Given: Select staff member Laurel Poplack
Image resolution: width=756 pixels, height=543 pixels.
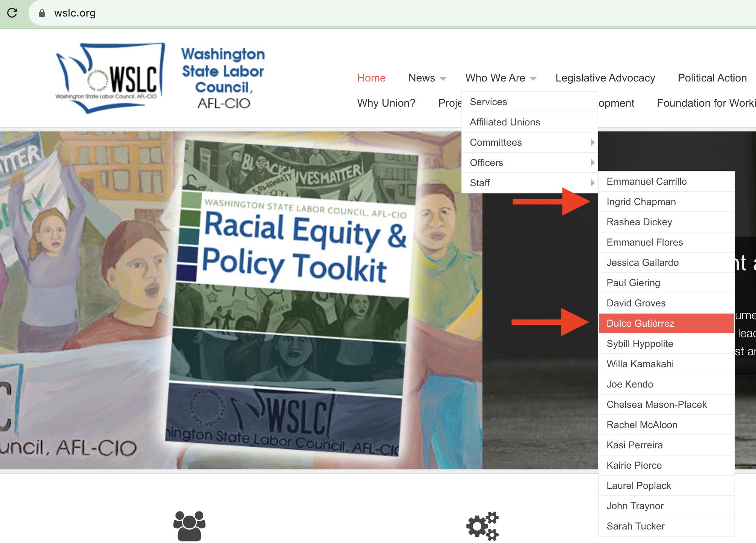Looking at the screenshot, I should 666,486.
